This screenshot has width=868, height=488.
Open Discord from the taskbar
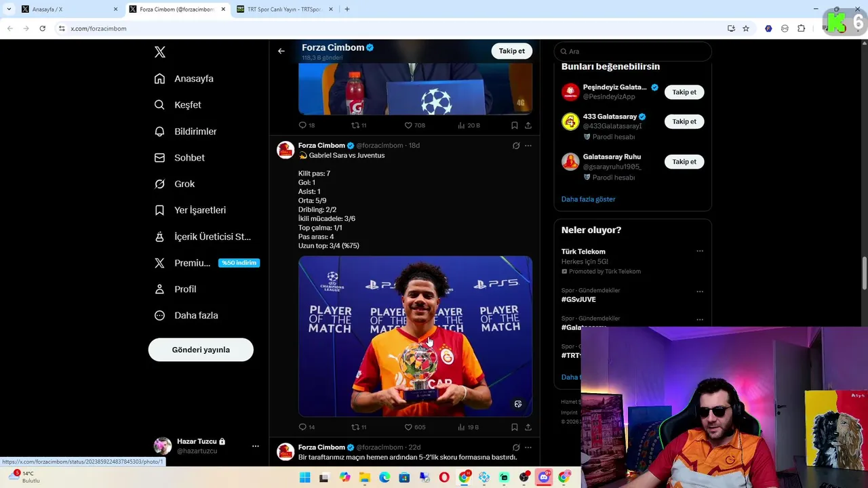(544, 478)
